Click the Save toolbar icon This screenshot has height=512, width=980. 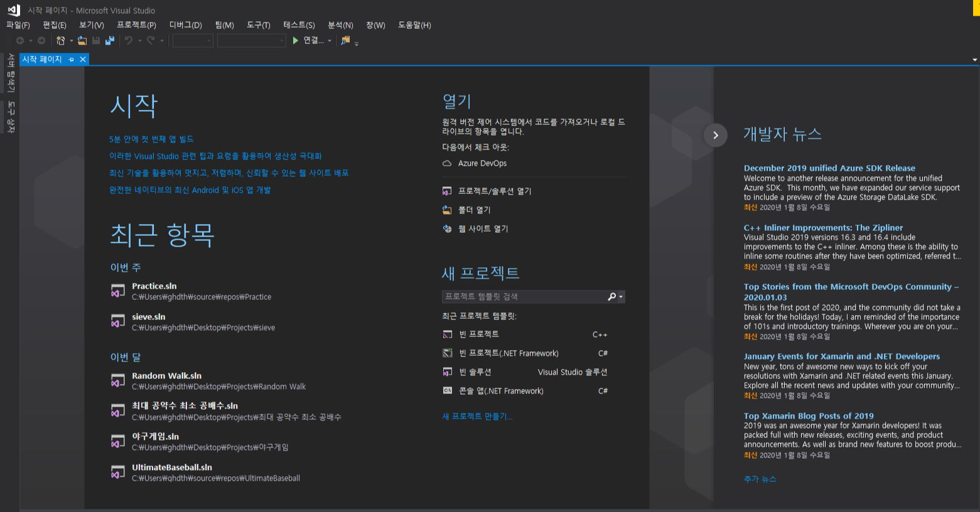pos(96,41)
